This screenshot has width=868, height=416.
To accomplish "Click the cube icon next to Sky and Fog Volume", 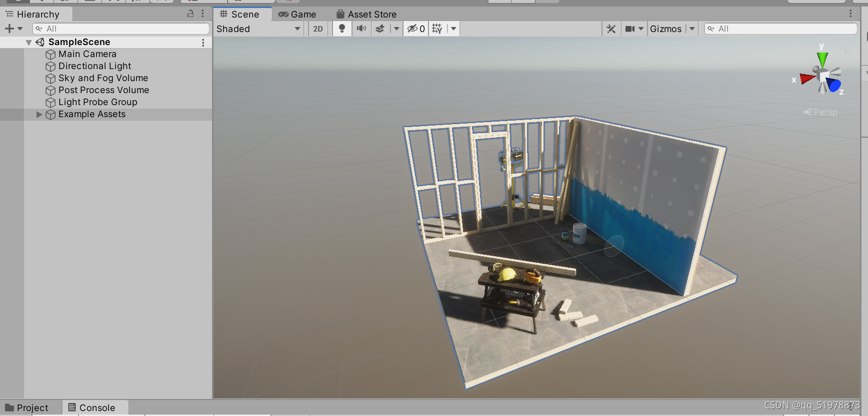I will point(50,79).
